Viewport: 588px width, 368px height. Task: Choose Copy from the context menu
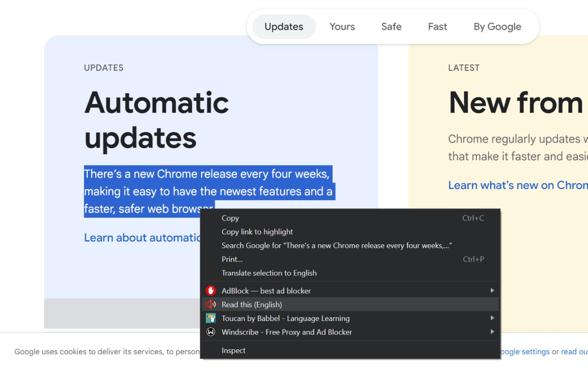coord(350,218)
